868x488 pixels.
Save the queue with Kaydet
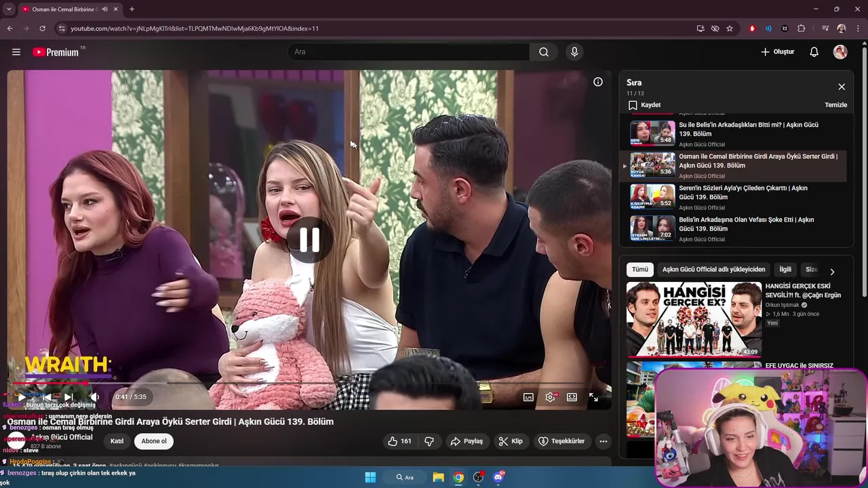pos(644,105)
